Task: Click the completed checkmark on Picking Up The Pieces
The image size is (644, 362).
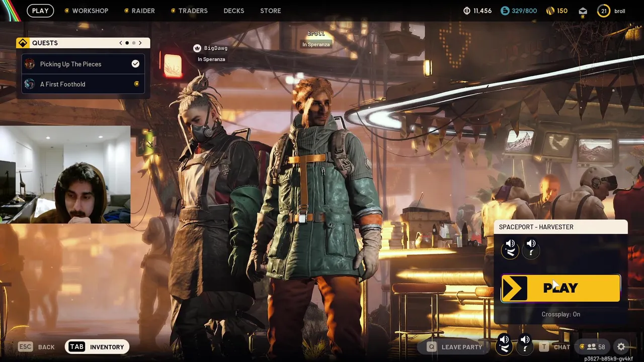Action: tap(135, 64)
